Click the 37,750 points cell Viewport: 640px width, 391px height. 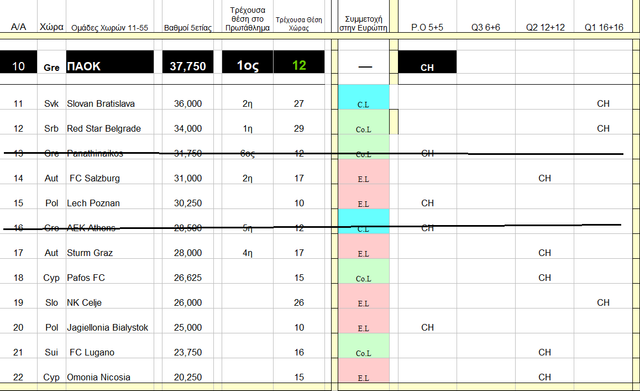click(188, 62)
